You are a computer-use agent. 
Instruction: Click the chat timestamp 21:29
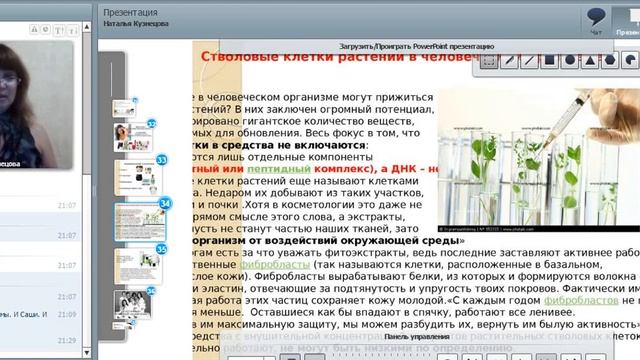click(67, 340)
